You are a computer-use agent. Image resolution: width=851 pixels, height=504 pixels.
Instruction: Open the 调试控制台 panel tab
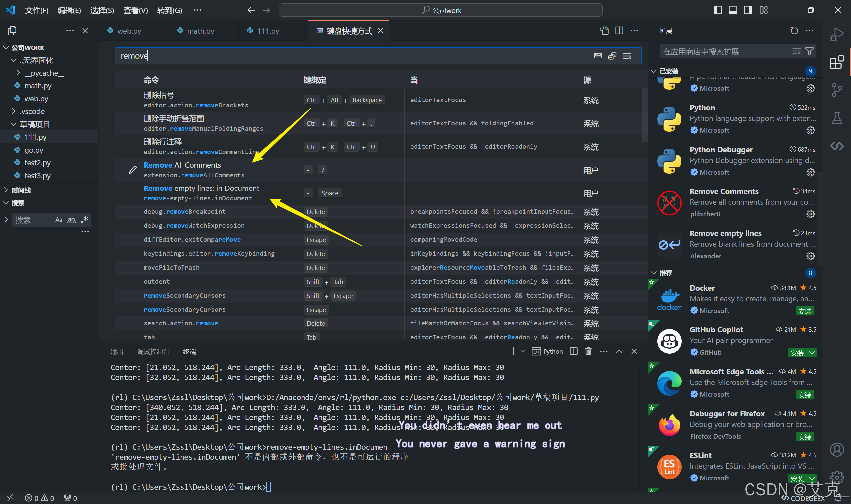[153, 352]
